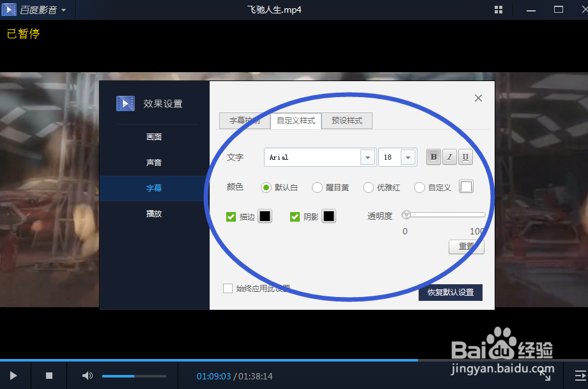The image size is (588, 389).
Task: Uncheck the 阴影 checkbox
Action: [295, 217]
